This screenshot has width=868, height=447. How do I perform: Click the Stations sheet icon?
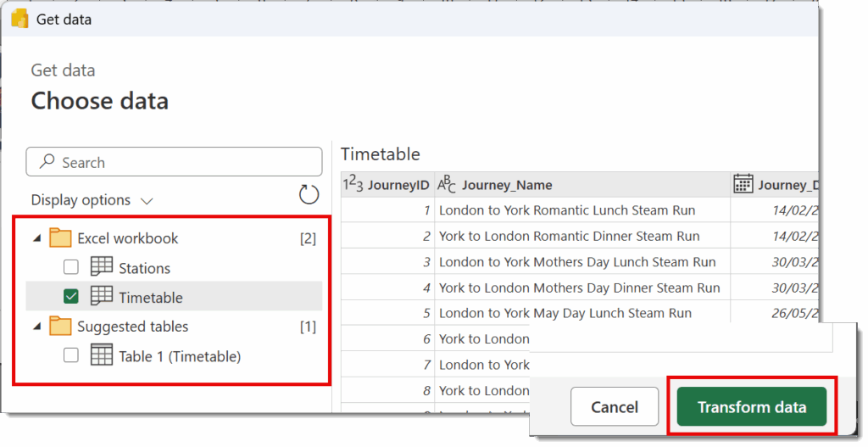tap(102, 266)
